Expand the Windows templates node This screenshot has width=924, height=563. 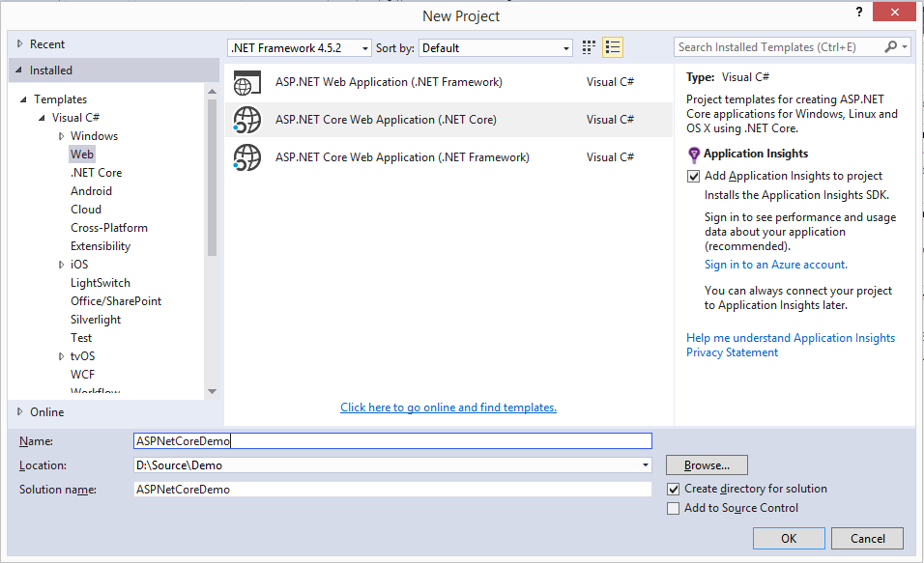point(62,136)
